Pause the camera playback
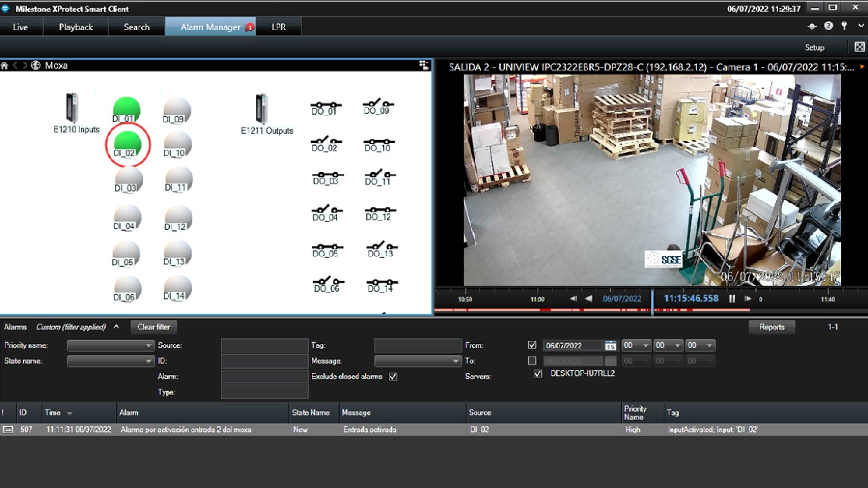 (x=732, y=299)
